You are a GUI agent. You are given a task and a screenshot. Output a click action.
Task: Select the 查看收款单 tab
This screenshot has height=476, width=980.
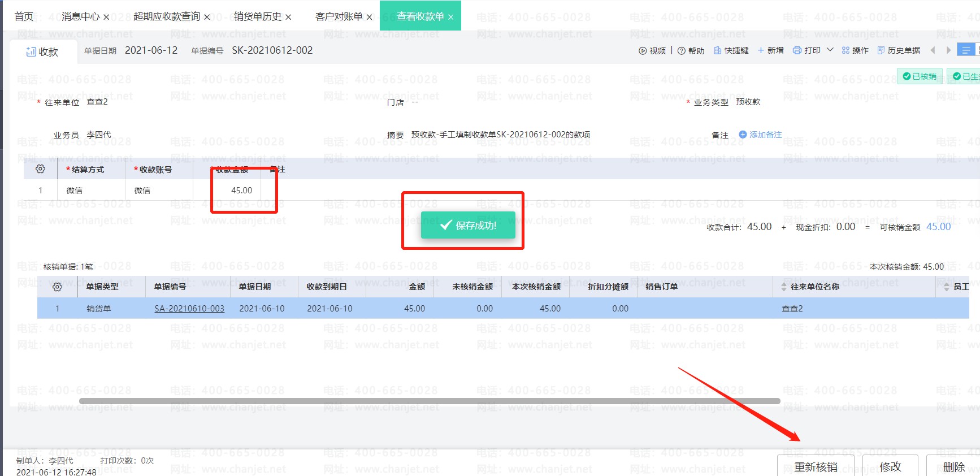tap(420, 16)
